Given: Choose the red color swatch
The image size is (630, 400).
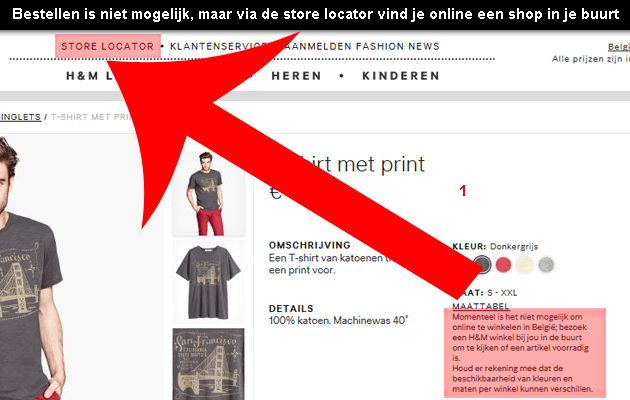Looking at the screenshot, I should [x=503, y=265].
